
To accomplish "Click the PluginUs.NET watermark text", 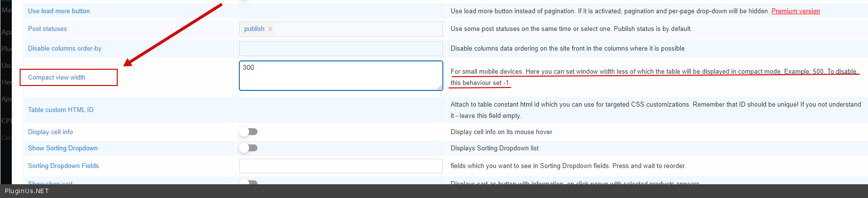I will point(27,191).
